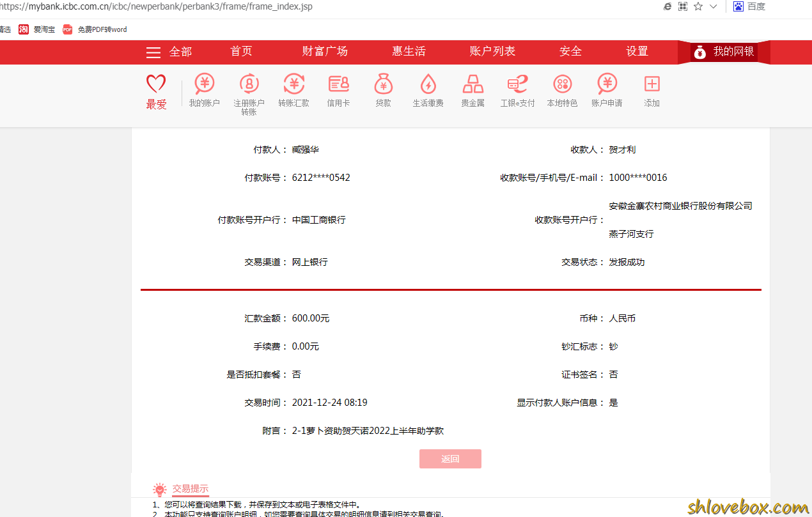The image size is (812, 517).
Task: Open 本地特色 local features icon
Action: point(562,84)
